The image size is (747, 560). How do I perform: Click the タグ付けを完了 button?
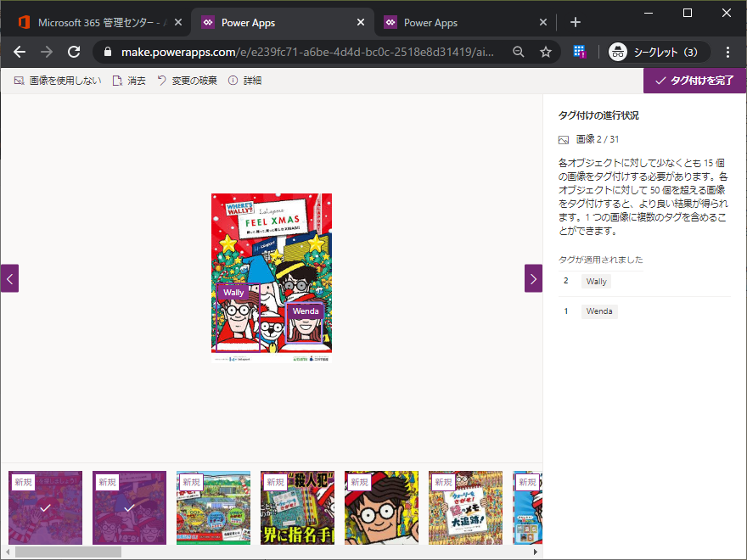click(x=694, y=81)
